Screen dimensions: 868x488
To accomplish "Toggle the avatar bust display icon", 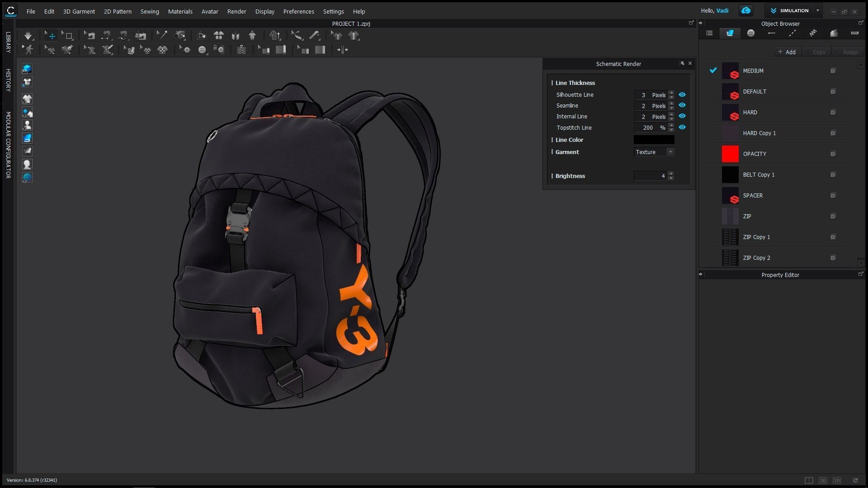I will click(27, 125).
